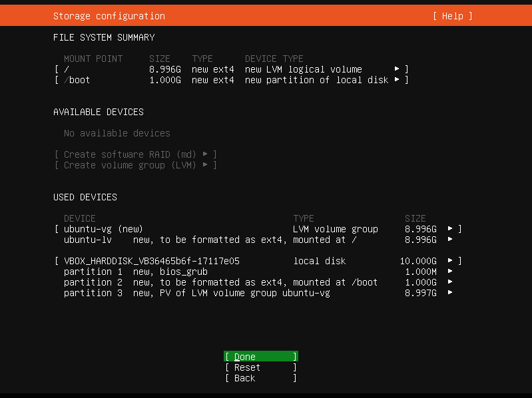Reset the storage configuration

261,367
